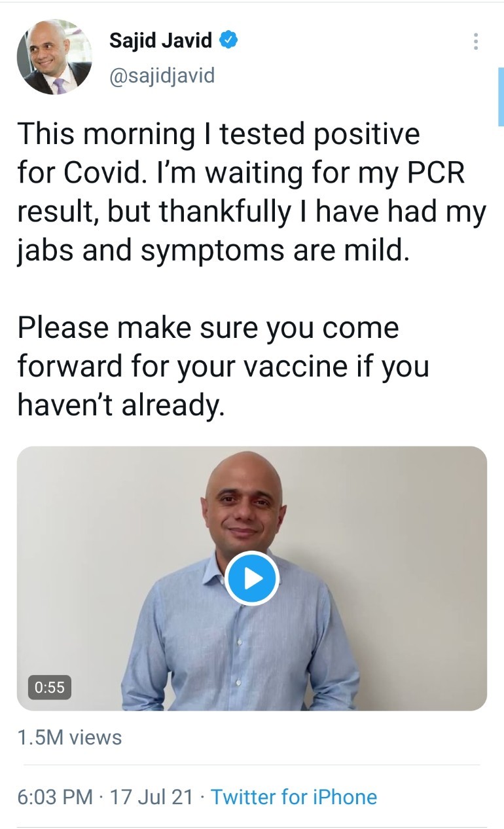Viewport: 504px width, 829px height.
Task: Click the Twitter for iPhone source link
Action: (294, 797)
